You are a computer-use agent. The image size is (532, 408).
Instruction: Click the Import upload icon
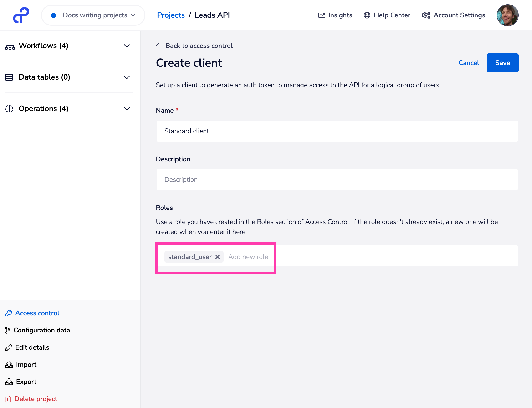pos(9,364)
